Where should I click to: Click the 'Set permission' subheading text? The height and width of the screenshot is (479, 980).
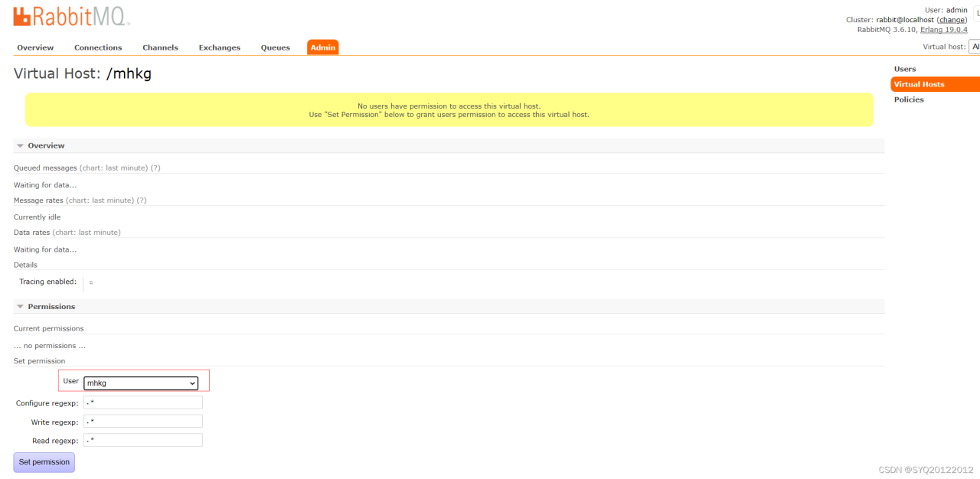coord(40,361)
